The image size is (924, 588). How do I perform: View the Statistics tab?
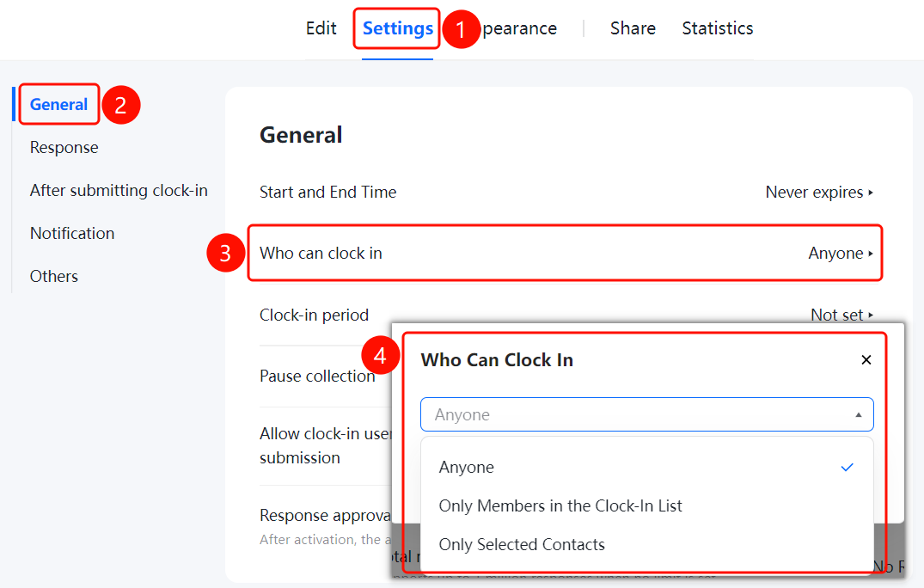(717, 28)
